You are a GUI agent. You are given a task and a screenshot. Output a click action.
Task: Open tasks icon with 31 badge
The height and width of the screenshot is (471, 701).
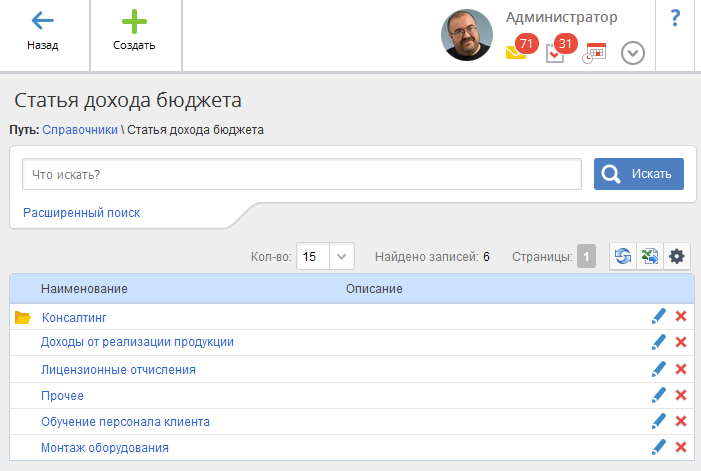[556, 52]
